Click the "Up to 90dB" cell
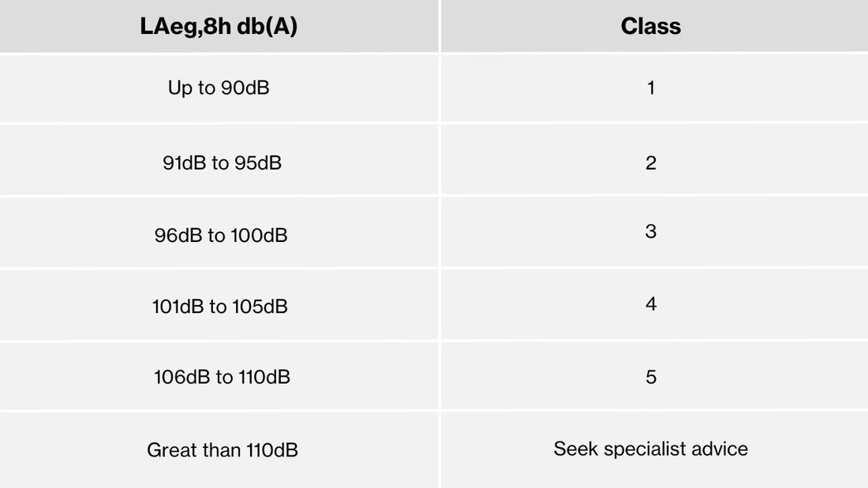Image resolution: width=868 pixels, height=488 pixels. pyautogui.click(x=219, y=88)
